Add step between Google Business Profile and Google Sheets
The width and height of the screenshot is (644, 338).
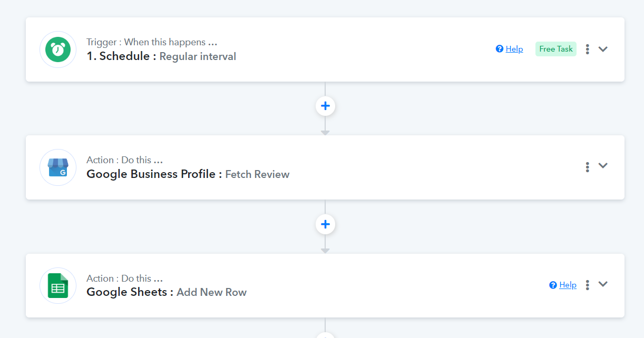[x=325, y=225]
